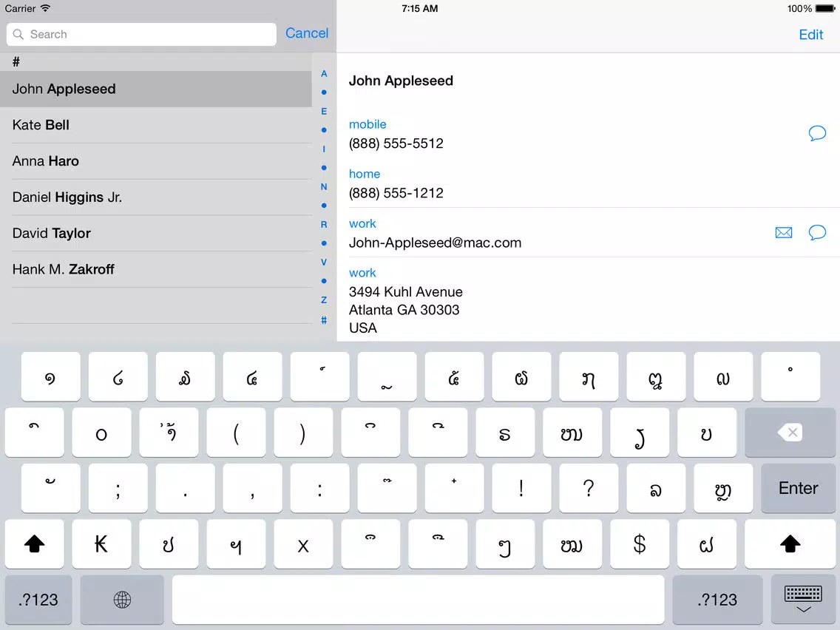Image resolution: width=840 pixels, height=630 pixels.
Task: Tap the envelope email icon
Action: tap(783, 232)
